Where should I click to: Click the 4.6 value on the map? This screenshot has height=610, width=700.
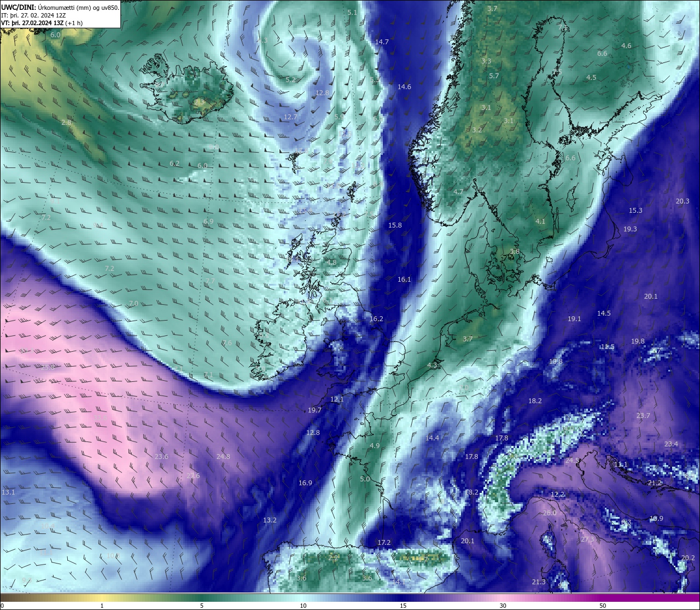pyautogui.click(x=626, y=46)
